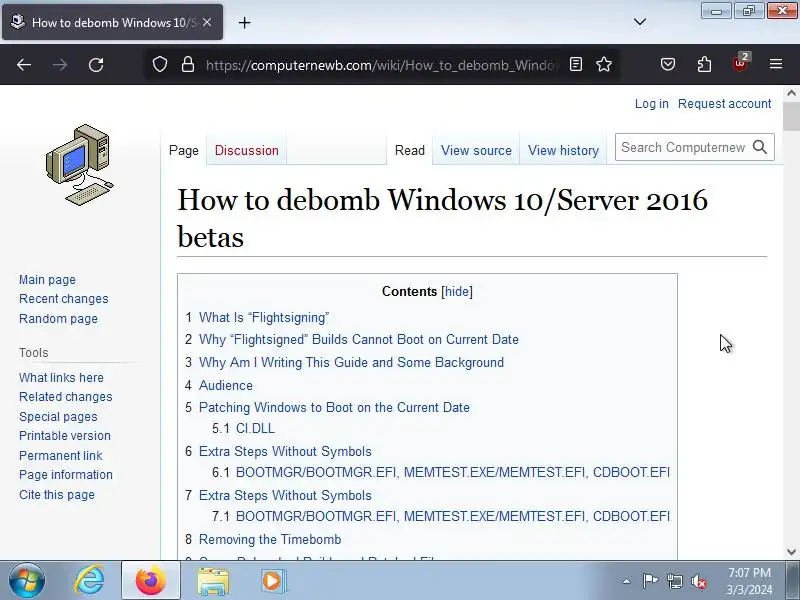Click the scrollbar down arrow
This screenshot has width=800, height=600.
[791, 552]
